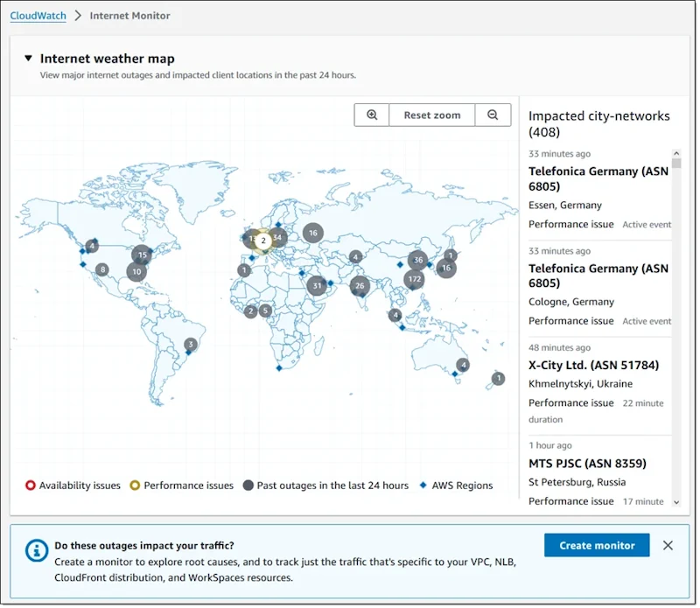Select the MTS PJSC (ASN 8359) entry
Image resolution: width=700 pixels, height=608 pixels.
pyautogui.click(x=600, y=472)
